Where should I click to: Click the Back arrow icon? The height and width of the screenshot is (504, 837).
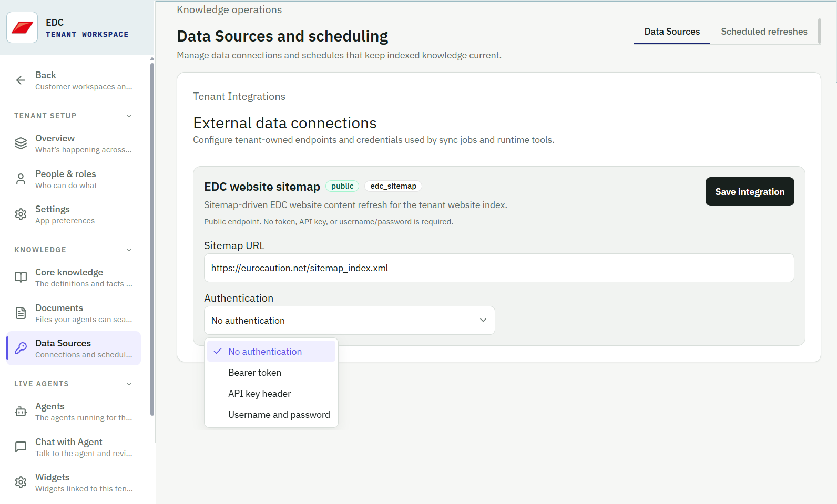click(x=21, y=80)
